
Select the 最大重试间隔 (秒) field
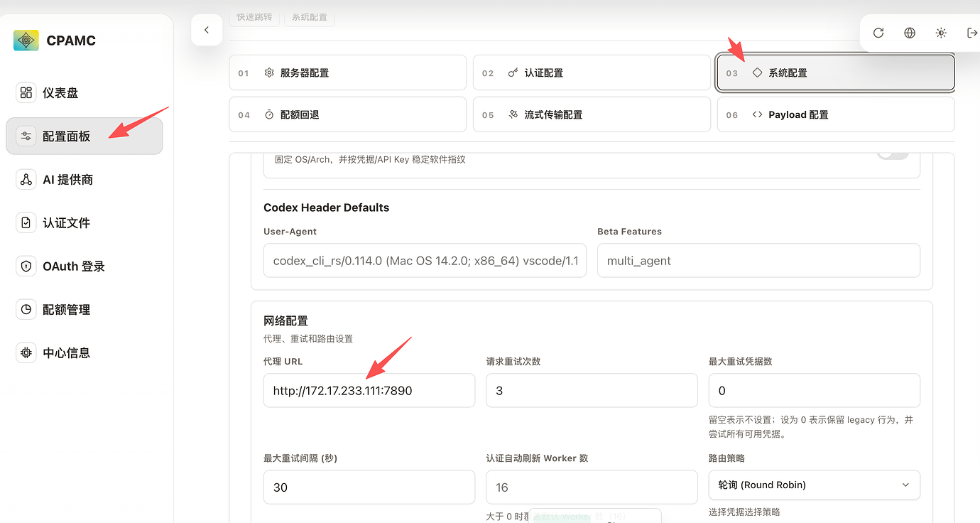point(369,487)
